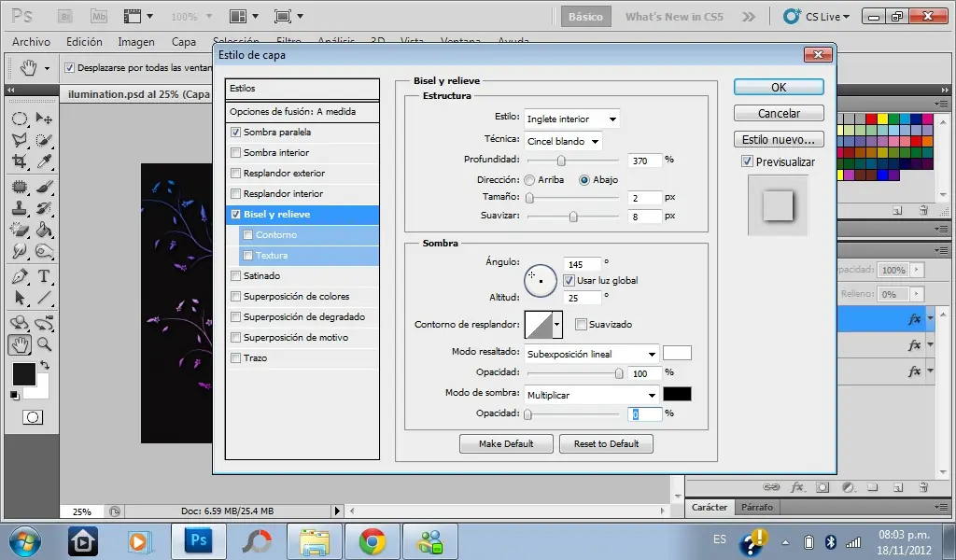Click the Cancelar button
The width and height of the screenshot is (956, 560).
[779, 113]
